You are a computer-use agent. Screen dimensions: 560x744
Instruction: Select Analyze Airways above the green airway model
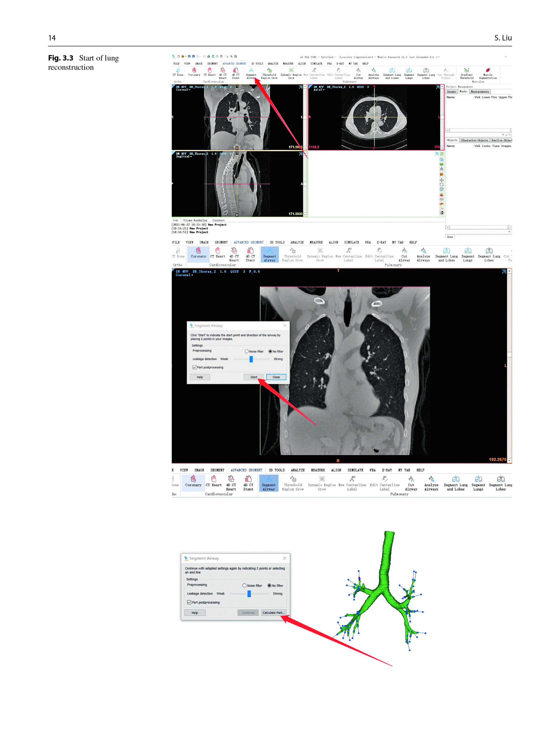click(431, 483)
